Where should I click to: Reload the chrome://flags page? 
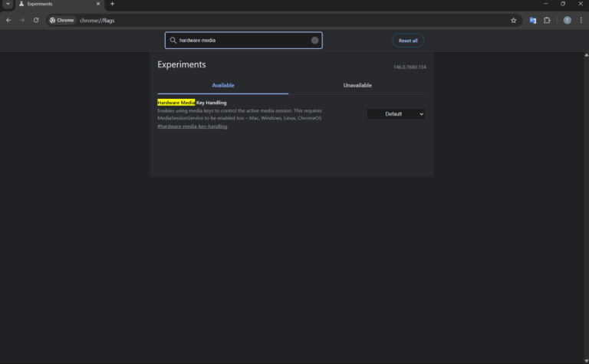[x=36, y=20]
